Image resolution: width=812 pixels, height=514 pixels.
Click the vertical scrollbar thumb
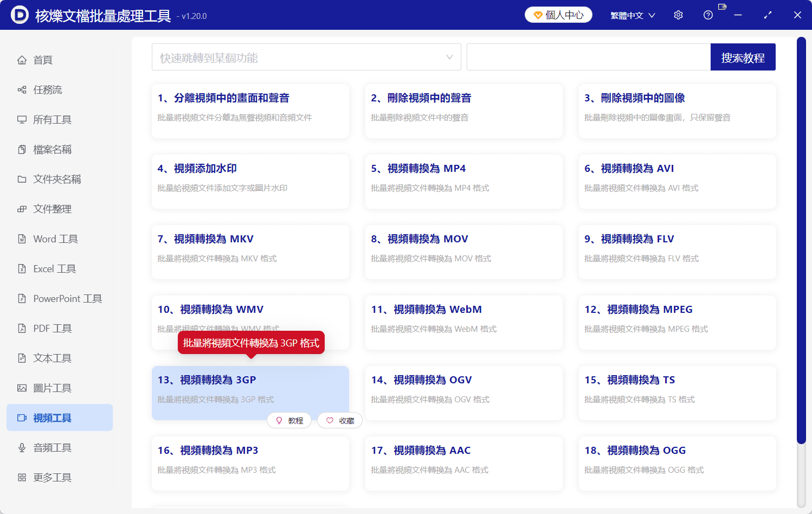pos(801,241)
